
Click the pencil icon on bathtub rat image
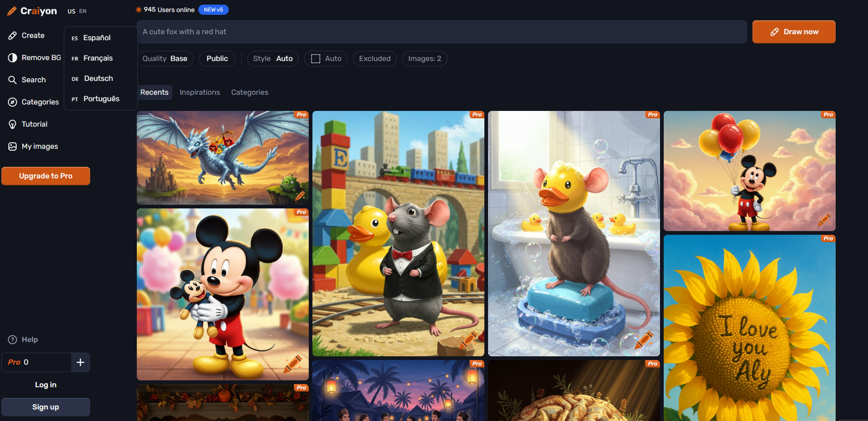[644, 340]
